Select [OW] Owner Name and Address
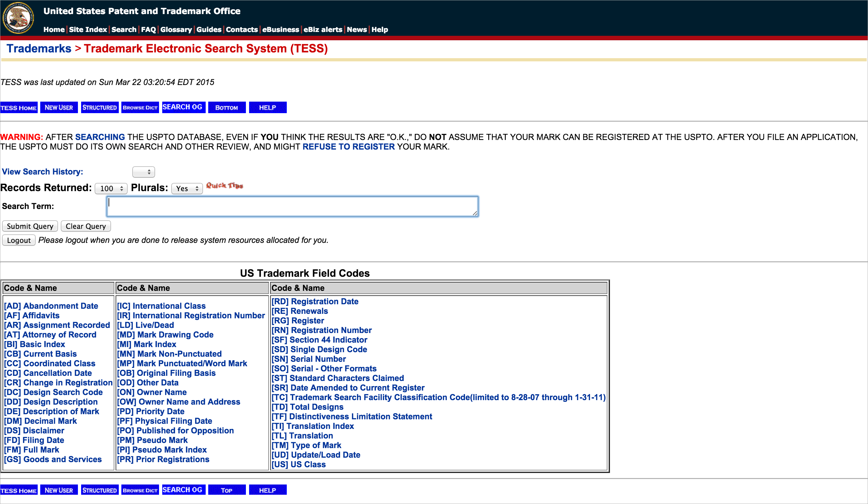 tap(179, 402)
